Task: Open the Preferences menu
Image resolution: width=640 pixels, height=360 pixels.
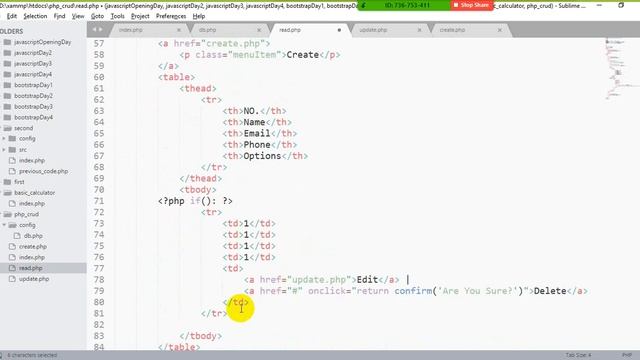Action: click(x=171, y=16)
